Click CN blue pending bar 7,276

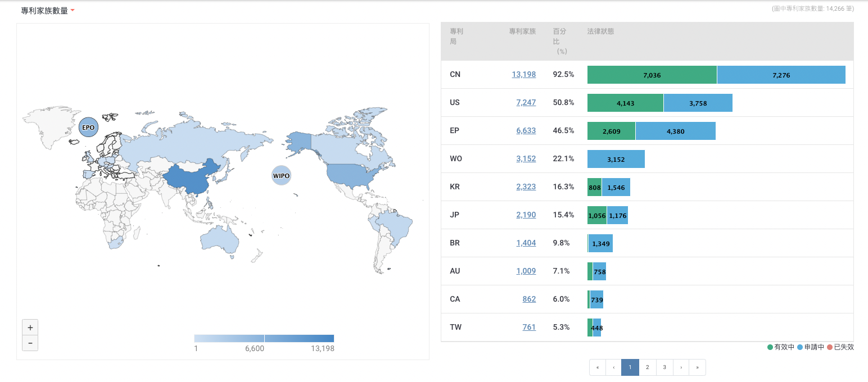(781, 75)
